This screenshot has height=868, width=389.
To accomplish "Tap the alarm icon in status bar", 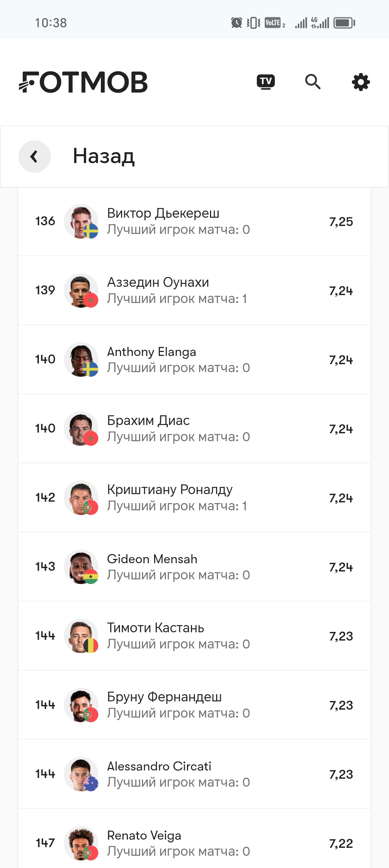I will coord(237,23).
